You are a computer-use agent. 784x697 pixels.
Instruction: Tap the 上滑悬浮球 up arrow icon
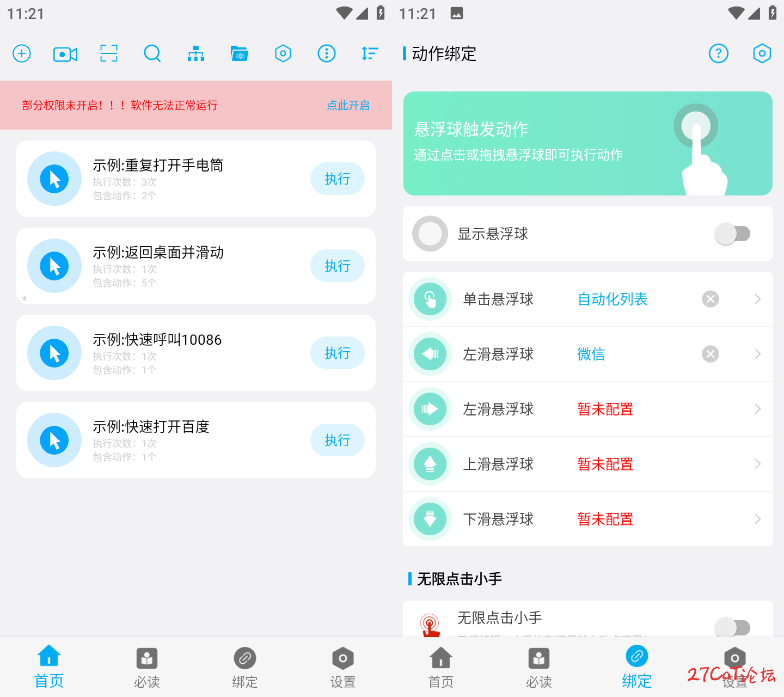430,464
